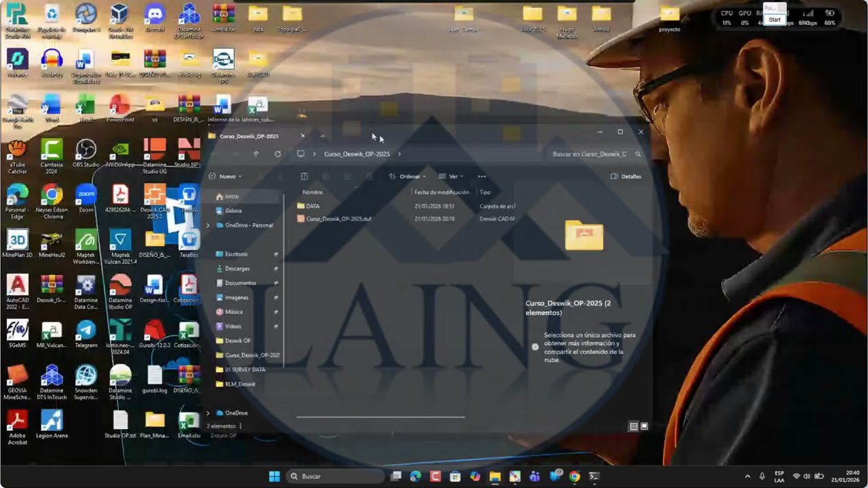Open MinePlan 3D shortcut
Screen dimensions: 868x488
point(17,244)
